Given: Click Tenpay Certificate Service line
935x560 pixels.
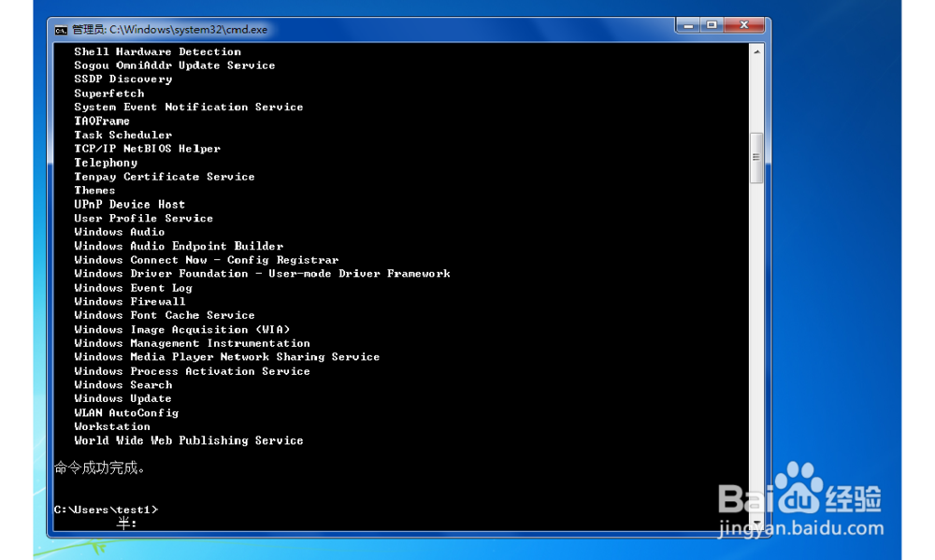Looking at the screenshot, I should (165, 177).
